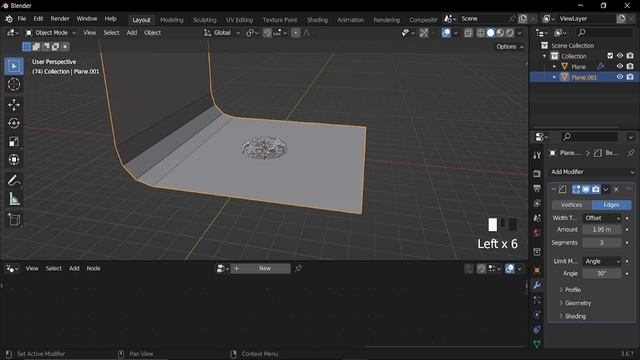Click the Blender logo menu icon
The width and height of the screenshot is (640, 360).
click(x=9, y=19)
